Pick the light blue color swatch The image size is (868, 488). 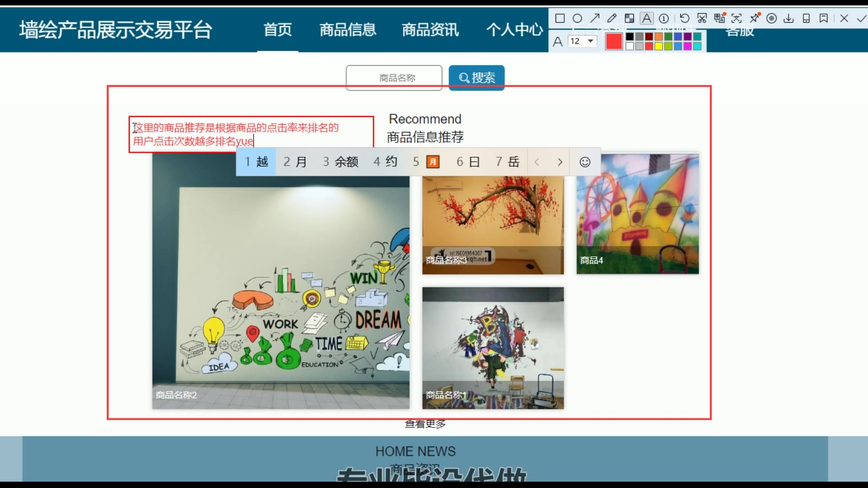(678, 46)
